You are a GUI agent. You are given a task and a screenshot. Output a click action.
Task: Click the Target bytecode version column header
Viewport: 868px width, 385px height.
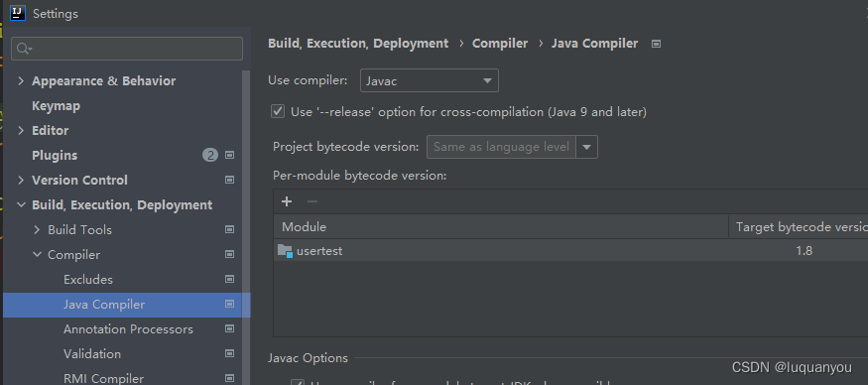pyautogui.click(x=798, y=227)
